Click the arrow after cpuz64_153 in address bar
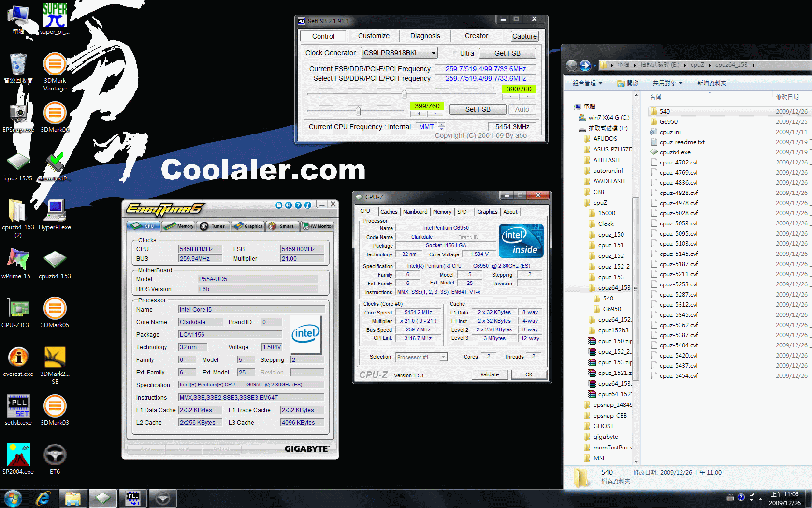This screenshot has height=508, width=812. click(753, 65)
